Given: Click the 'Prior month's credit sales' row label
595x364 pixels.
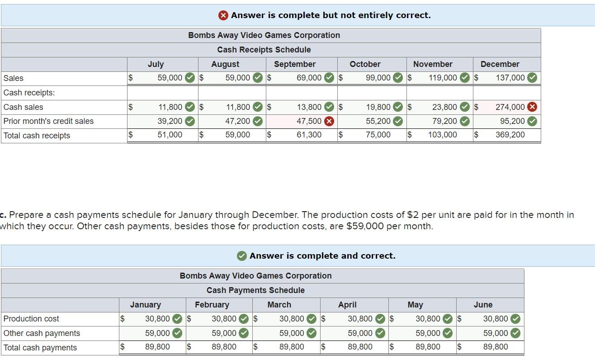Looking at the screenshot, I should (x=48, y=121).
